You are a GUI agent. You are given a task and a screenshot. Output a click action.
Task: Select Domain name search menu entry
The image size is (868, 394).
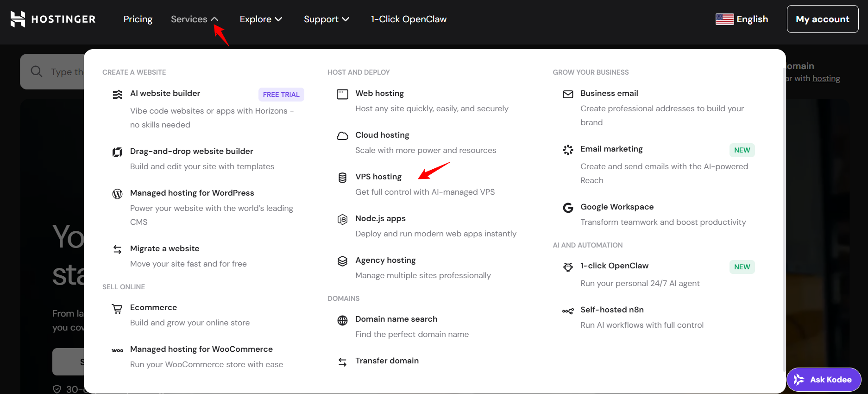[x=396, y=319]
